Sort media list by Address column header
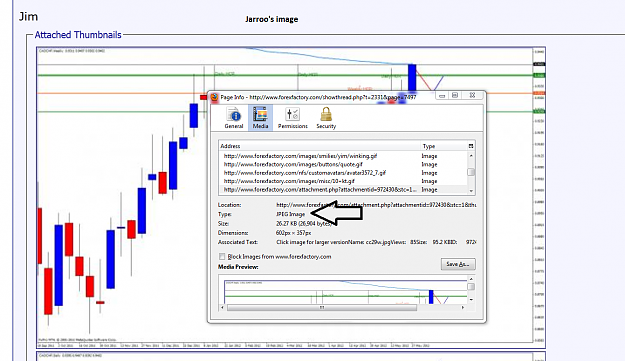 (x=320, y=146)
